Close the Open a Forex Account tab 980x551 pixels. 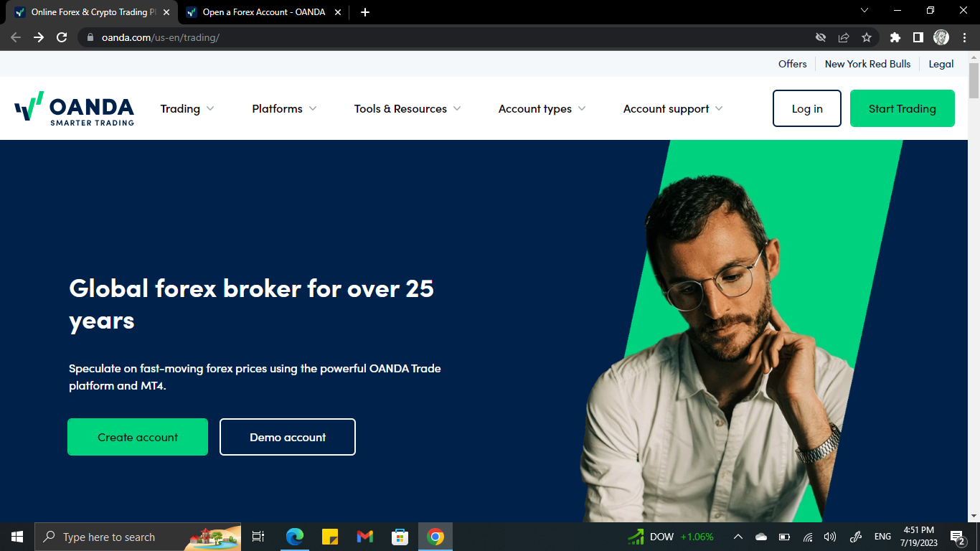pos(338,12)
